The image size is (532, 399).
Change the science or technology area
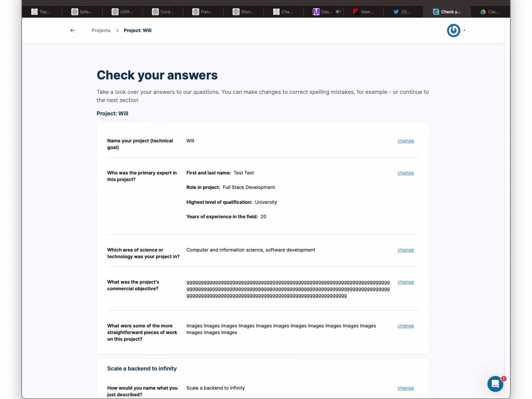[x=406, y=250]
